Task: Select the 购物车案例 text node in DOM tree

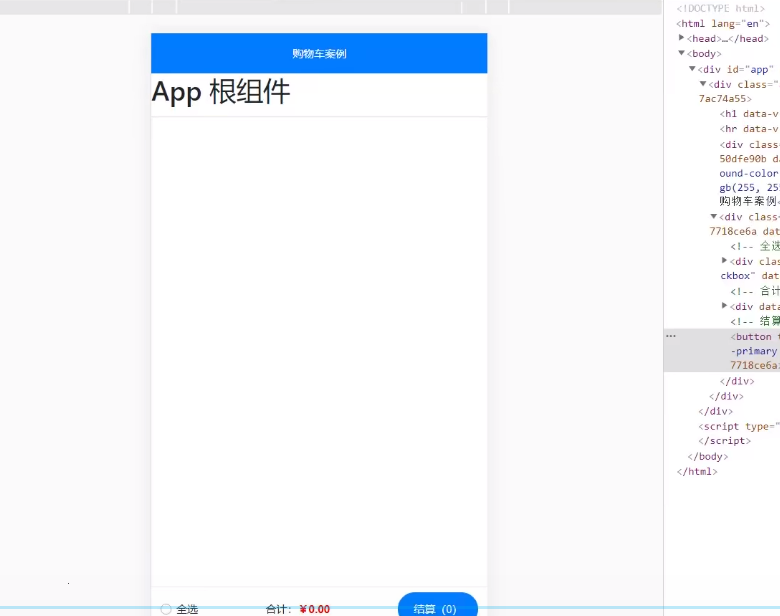Action: point(749,201)
